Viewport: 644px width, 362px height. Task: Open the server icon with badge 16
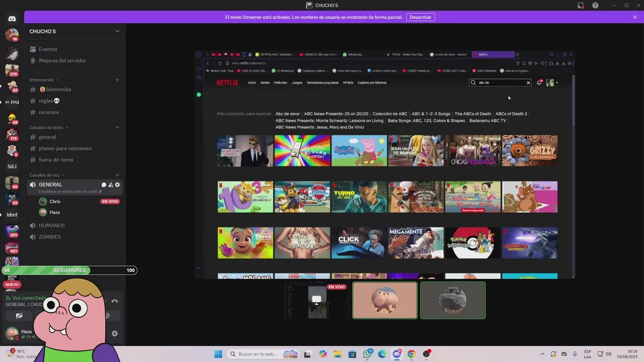tap(12, 35)
